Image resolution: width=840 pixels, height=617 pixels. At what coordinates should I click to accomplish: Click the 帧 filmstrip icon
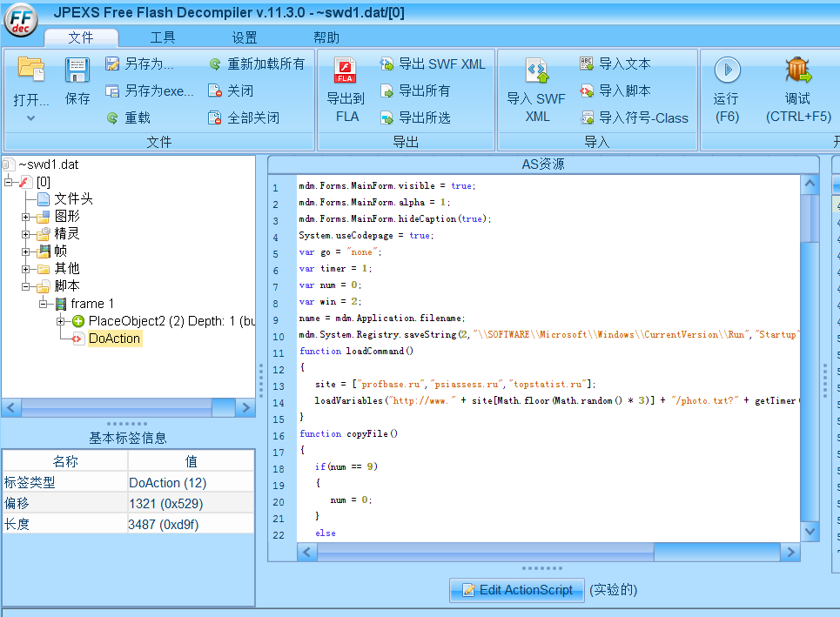pyautogui.click(x=44, y=251)
